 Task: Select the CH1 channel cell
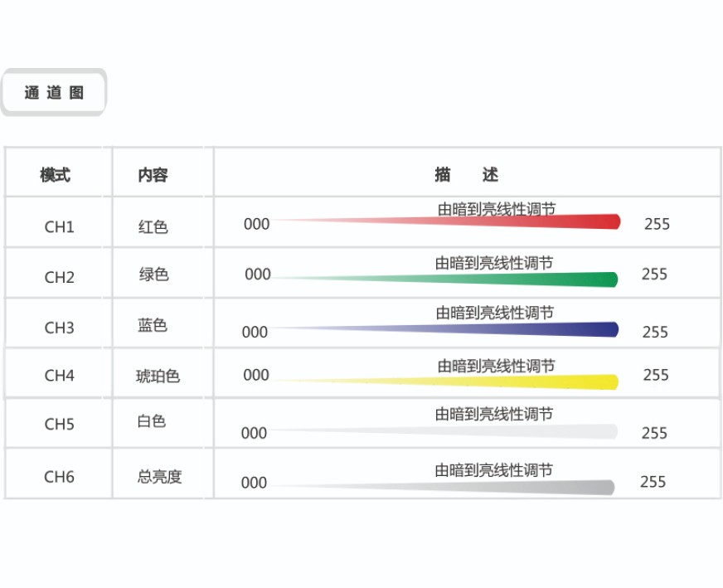click(59, 226)
